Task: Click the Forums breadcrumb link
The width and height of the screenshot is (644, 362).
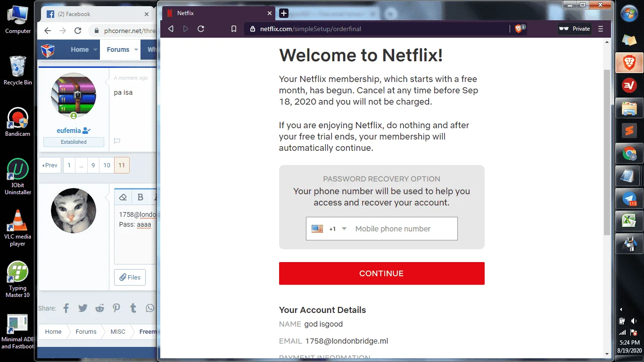Action: pos(86,332)
